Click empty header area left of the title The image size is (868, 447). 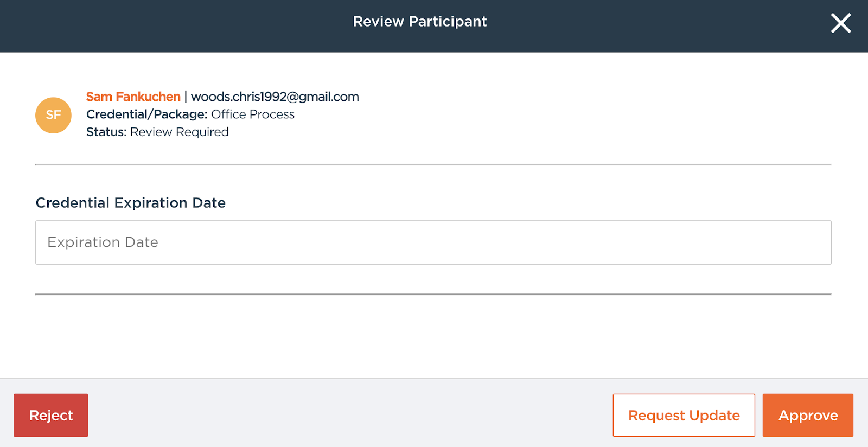pyautogui.click(x=163, y=24)
